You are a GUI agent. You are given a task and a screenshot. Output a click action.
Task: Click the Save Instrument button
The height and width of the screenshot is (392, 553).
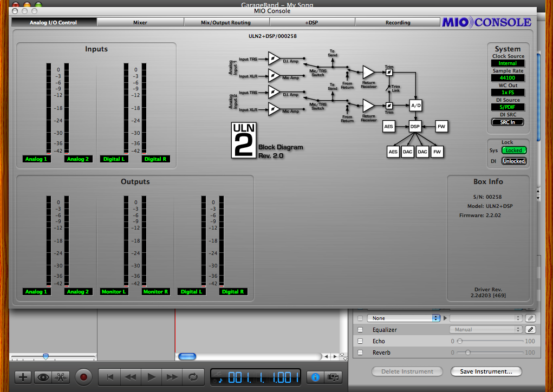click(486, 371)
